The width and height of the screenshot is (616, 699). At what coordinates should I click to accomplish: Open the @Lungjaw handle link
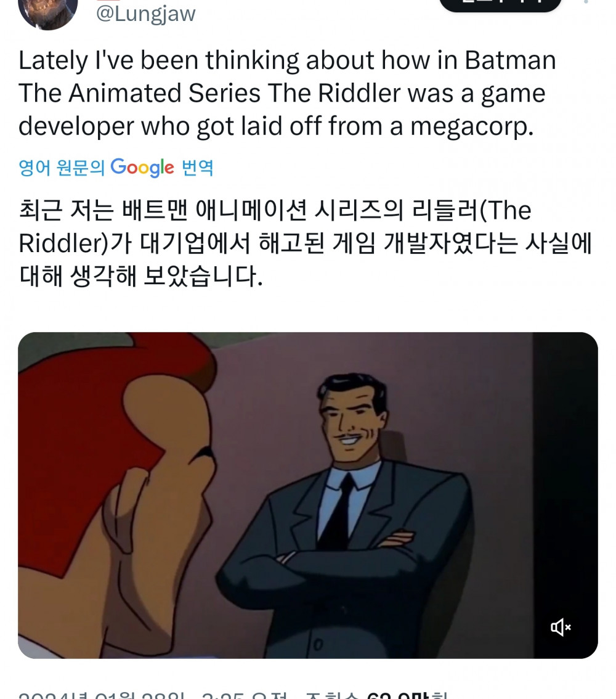[145, 14]
